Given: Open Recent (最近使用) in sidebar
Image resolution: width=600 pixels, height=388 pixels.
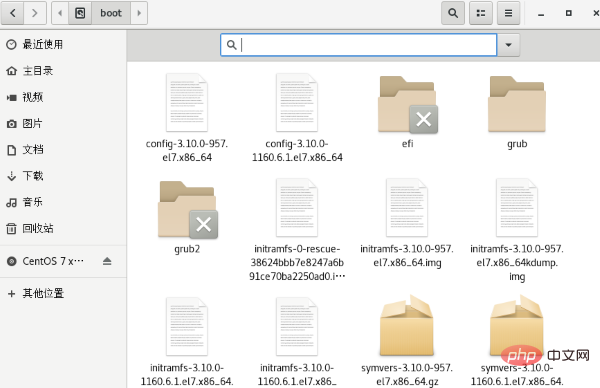Looking at the screenshot, I should pos(63,44).
